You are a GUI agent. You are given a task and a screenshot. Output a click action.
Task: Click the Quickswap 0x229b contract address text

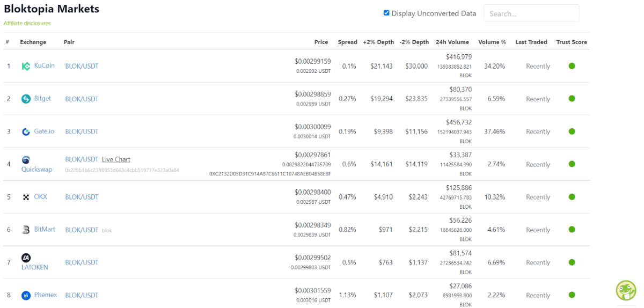tap(122, 170)
